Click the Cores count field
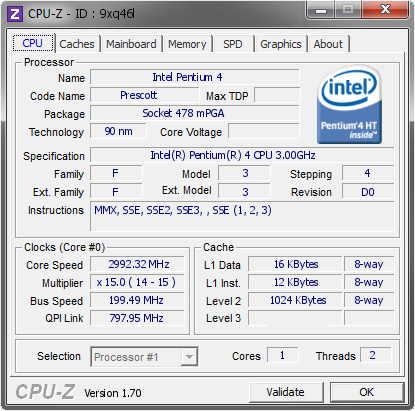This screenshot has height=411, width=415. [x=282, y=355]
